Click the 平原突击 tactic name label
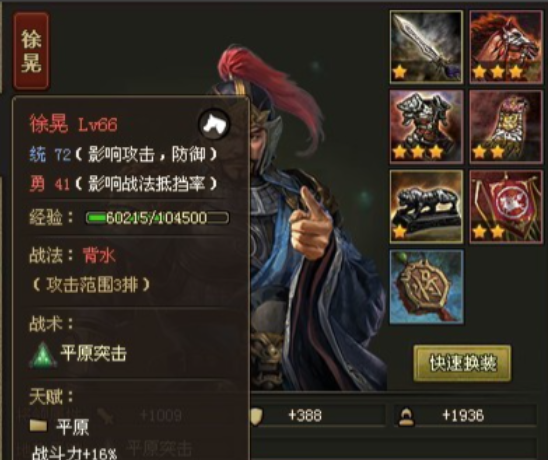Screen dimensions: 548x460 pos(94,353)
